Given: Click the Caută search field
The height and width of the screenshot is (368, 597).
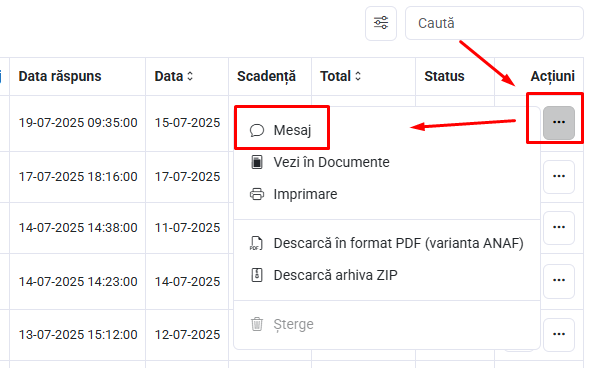Looking at the screenshot, I should [494, 23].
